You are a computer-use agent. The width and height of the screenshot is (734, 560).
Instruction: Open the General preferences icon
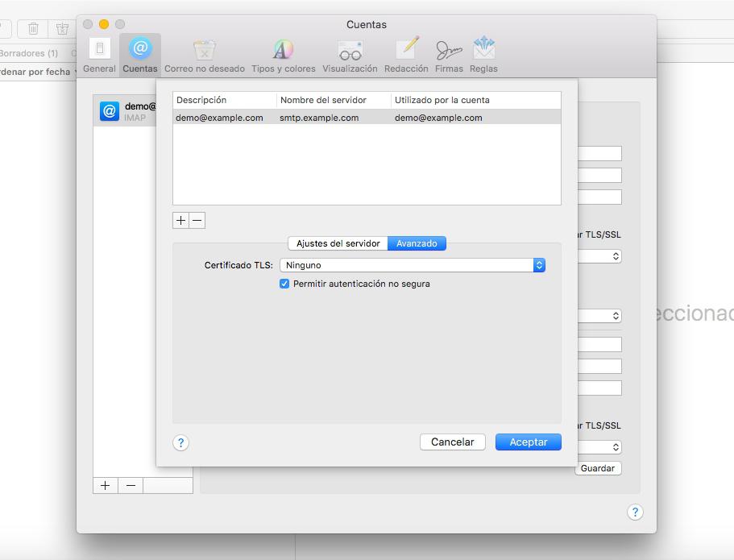pos(99,55)
